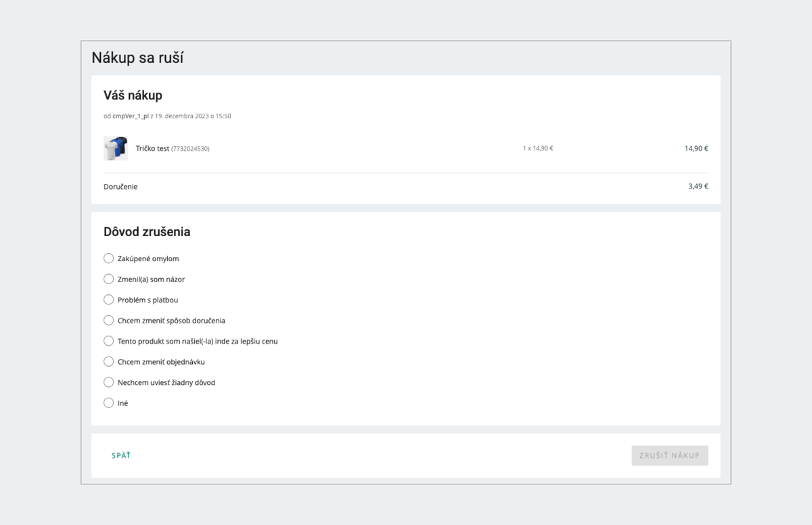This screenshot has width=812, height=525.
Task: Click the 'Doručenie' delivery label
Action: coord(120,187)
